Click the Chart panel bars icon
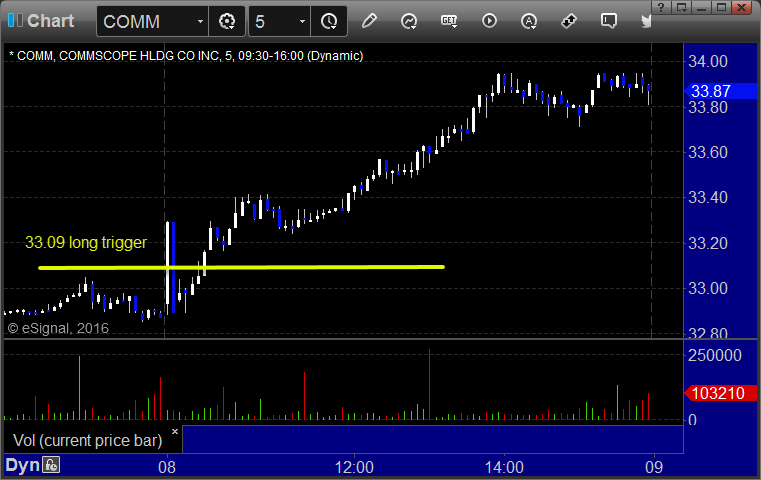This screenshot has height=480, width=761. pos(15,20)
